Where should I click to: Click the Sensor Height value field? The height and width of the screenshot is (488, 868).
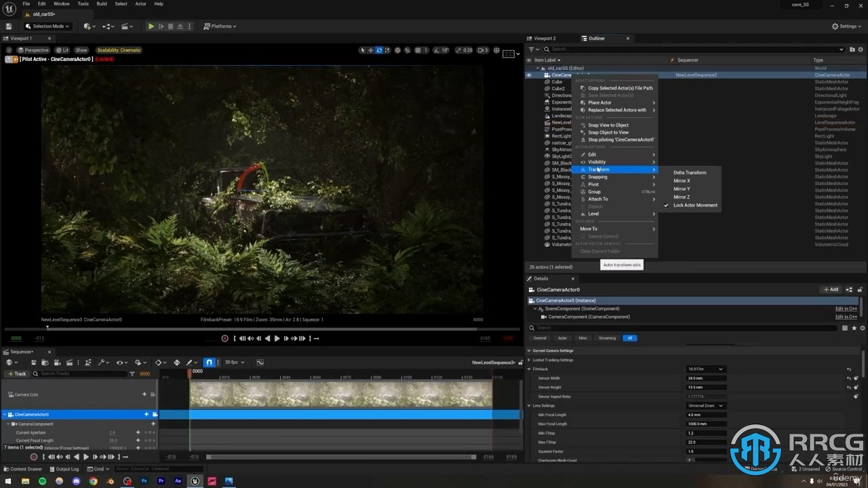706,388
